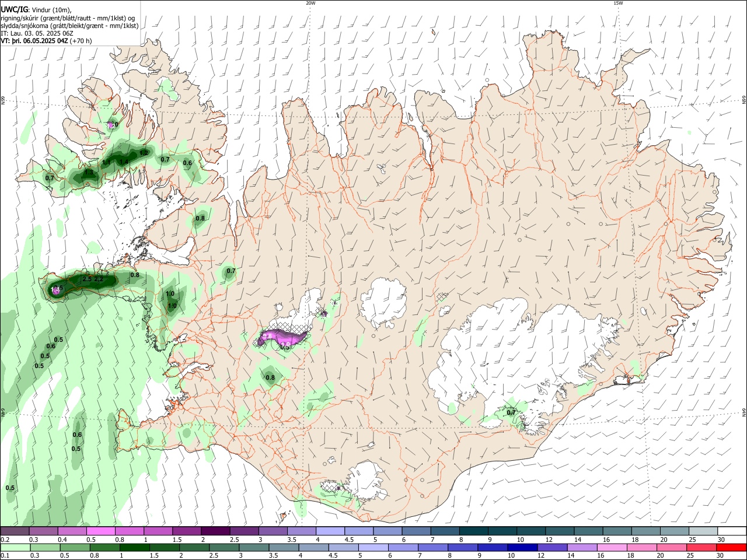Click the 20W longitude label at the top
747x560 pixels.
tap(310, 3)
